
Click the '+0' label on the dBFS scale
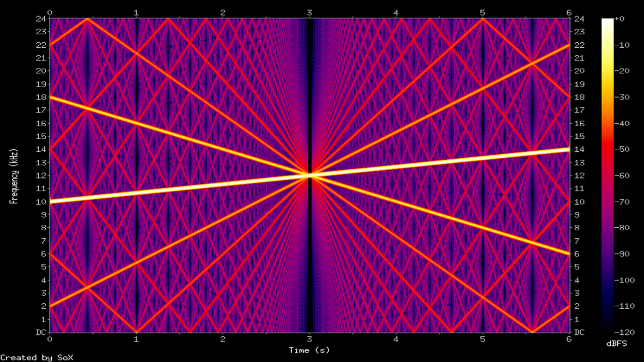click(x=621, y=19)
